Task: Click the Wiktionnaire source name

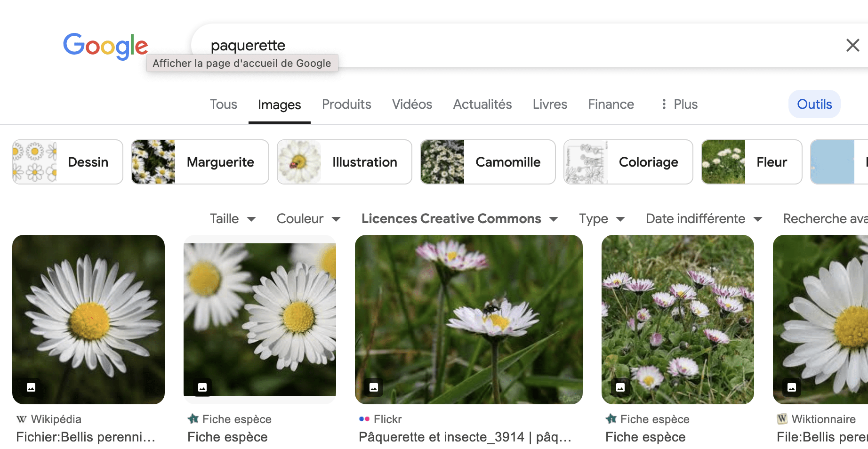Action: click(824, 419)
